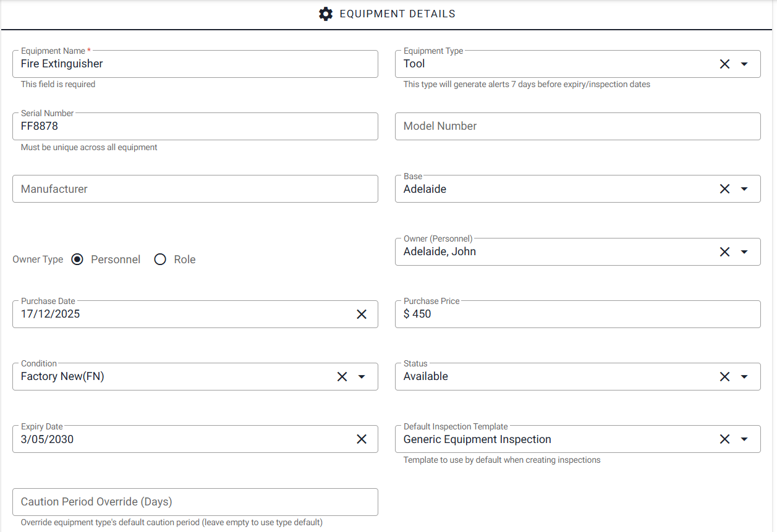Select the Personnel owner type radio button

[x=77, y=260]
